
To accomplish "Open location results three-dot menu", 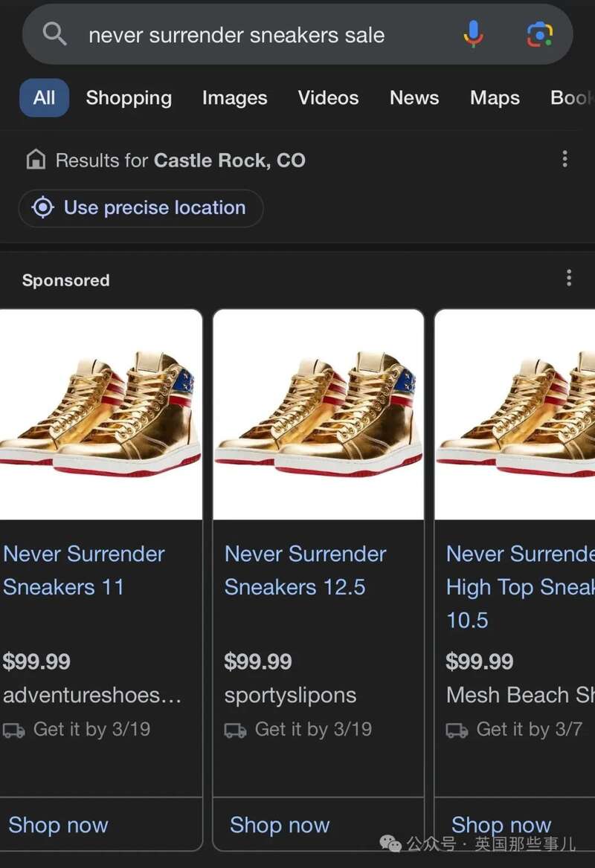I will tap(565, 159).
